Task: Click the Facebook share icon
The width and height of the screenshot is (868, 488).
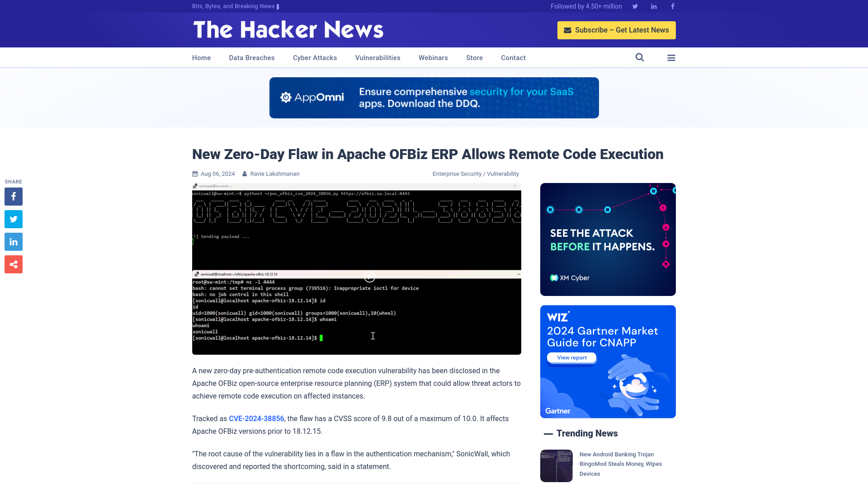Action: 13,197
